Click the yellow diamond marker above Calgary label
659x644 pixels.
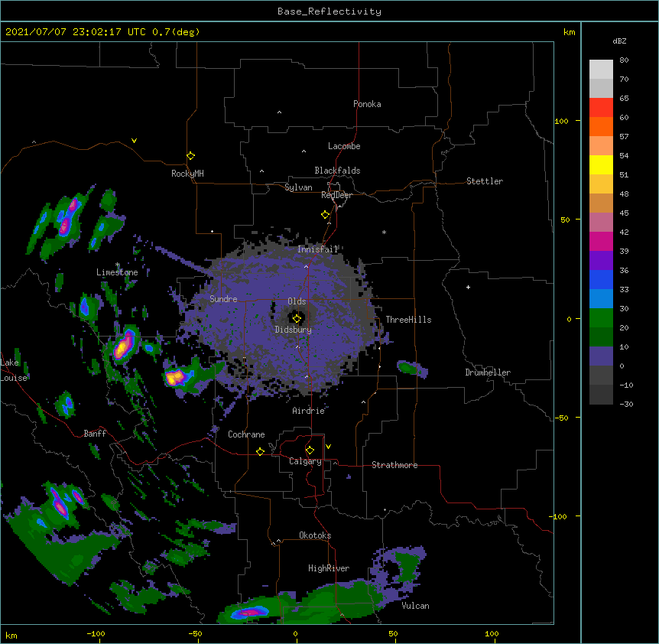(x=310, y=450)
